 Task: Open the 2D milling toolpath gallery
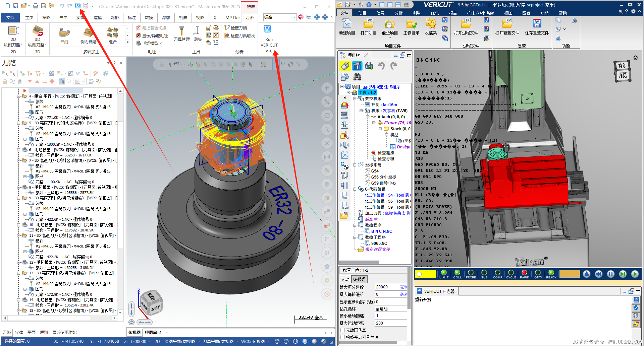coord(13,36)
